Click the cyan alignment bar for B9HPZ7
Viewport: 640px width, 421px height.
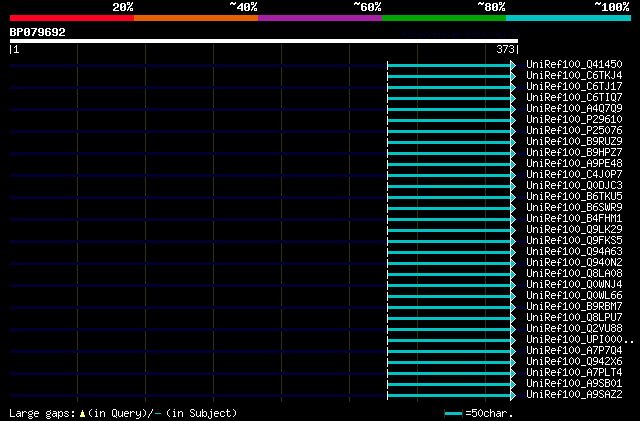click(449, 154)
